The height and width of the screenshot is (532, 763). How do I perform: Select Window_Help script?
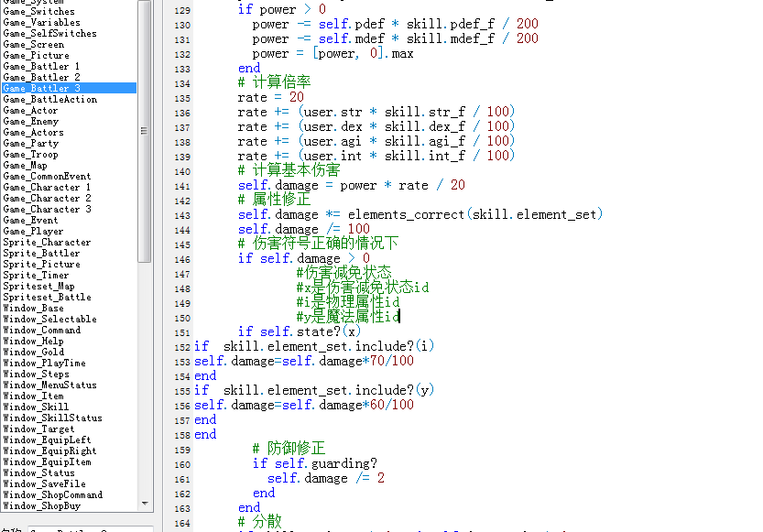34,342
